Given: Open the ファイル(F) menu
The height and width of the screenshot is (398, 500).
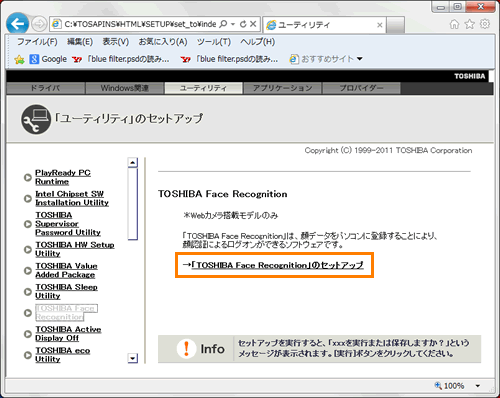Looking at the screenshot, I should point(37,42).
